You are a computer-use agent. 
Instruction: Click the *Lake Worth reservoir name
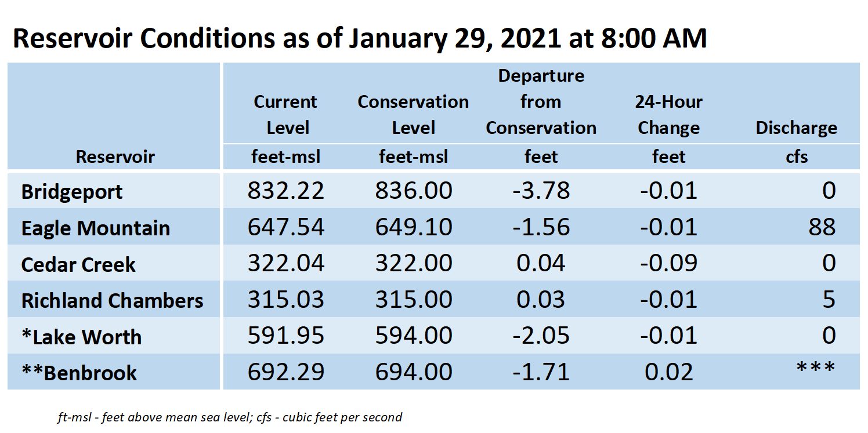click(81, 337)
